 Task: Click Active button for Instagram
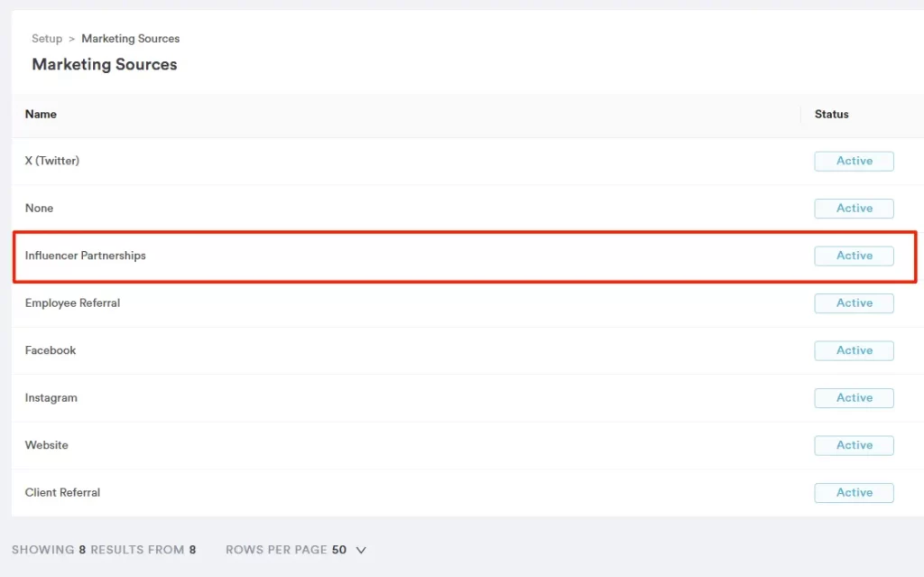[854, 398]
